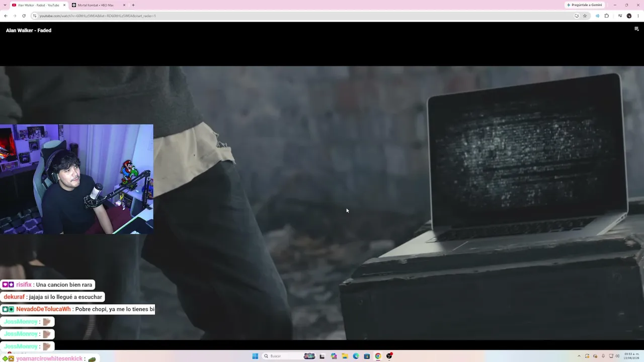The height and width of the screenshot is (362, 644).
Task: Switch to the Mortal Kombat HBO Max tab
Action: (x=99, y=5)
